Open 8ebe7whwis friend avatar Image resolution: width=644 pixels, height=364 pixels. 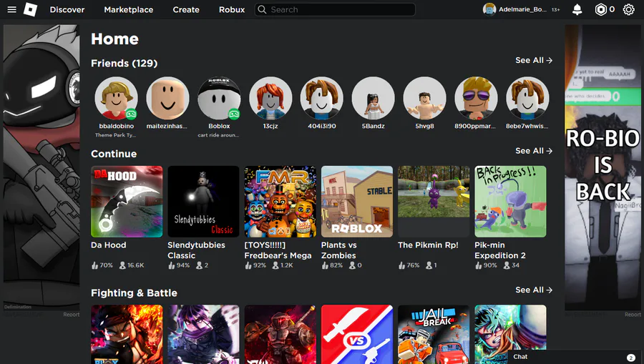click(x=527, y=98)
